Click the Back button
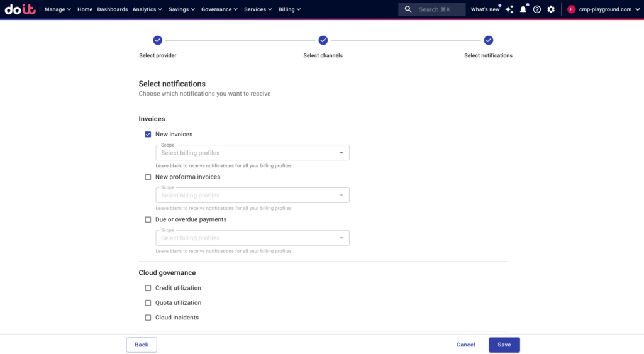Image resolution: width=644 pixels, height=354 pixels. pos(142,345)
